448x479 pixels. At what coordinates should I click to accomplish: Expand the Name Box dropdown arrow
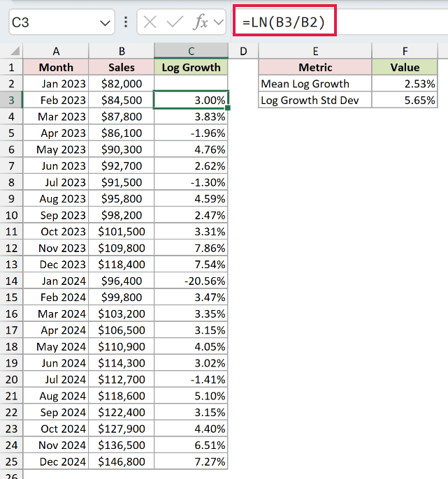(105, 23)
